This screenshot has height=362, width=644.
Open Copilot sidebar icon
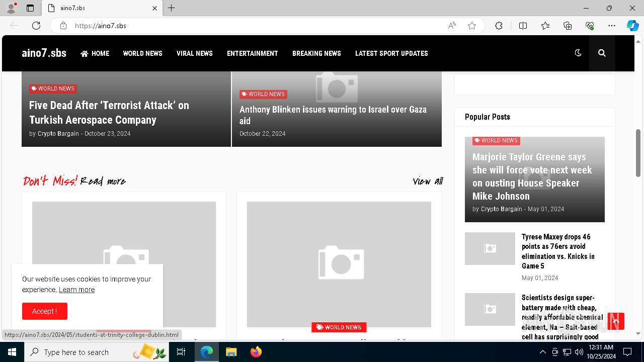632,26
